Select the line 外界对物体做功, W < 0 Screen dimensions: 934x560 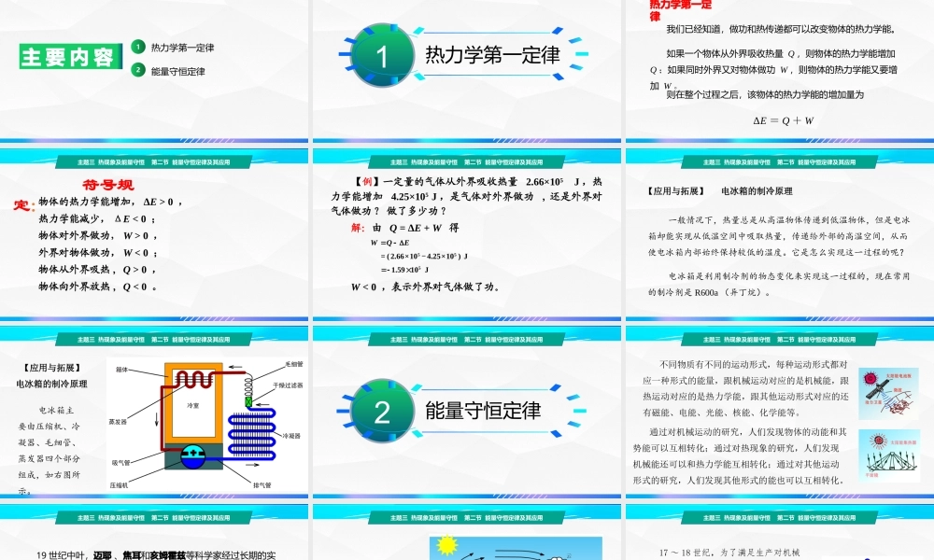[x=98, y=253]
